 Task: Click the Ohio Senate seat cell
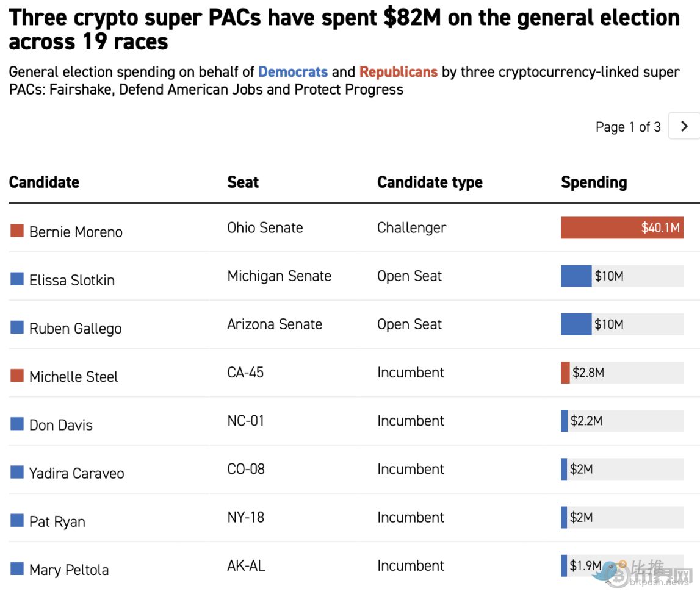click(x=265, y=228)
